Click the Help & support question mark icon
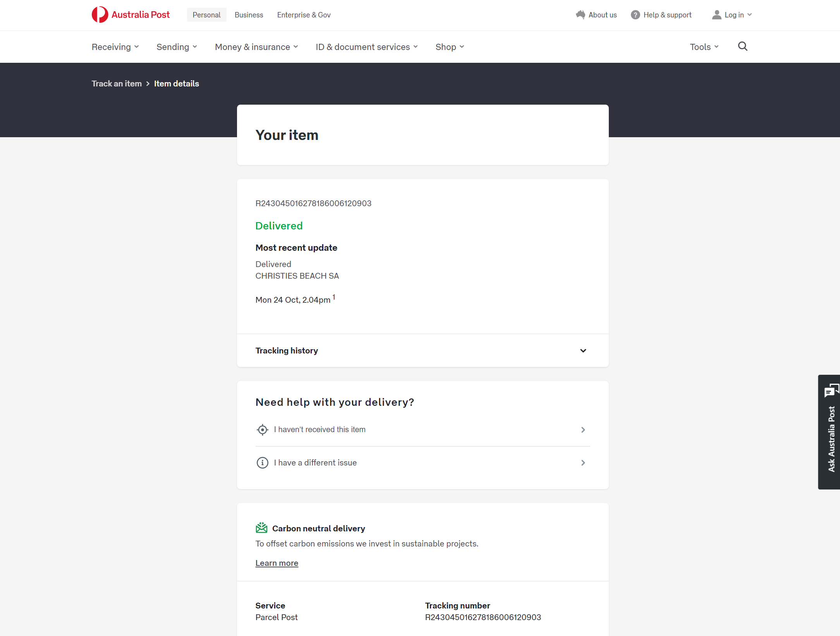Screen dimensions: 840x636 pos(635,15)
